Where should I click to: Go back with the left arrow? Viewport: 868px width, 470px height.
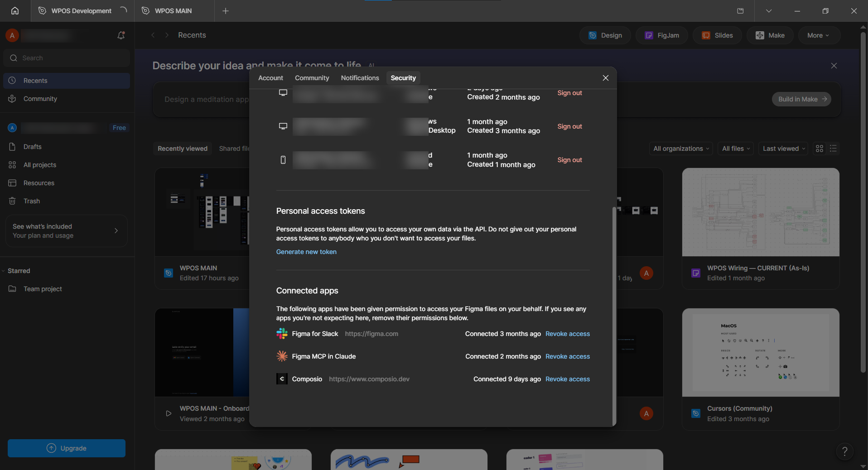tap(153, 35)
